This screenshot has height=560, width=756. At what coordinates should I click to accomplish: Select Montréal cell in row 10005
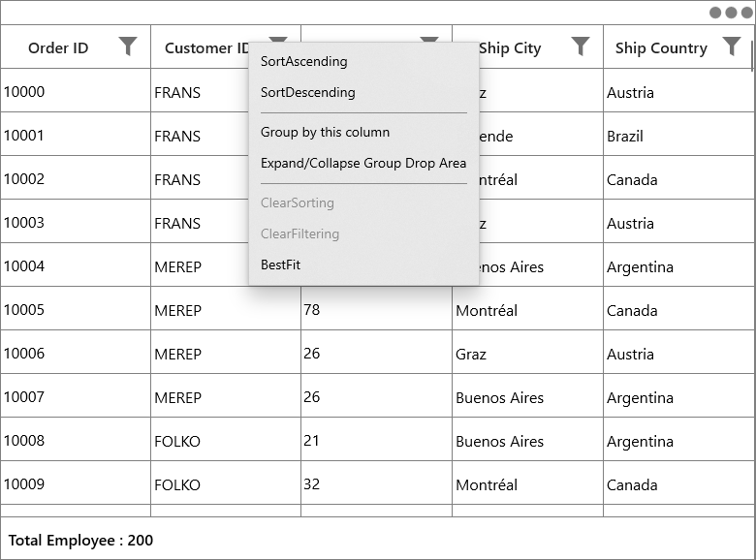click(527, 308)
